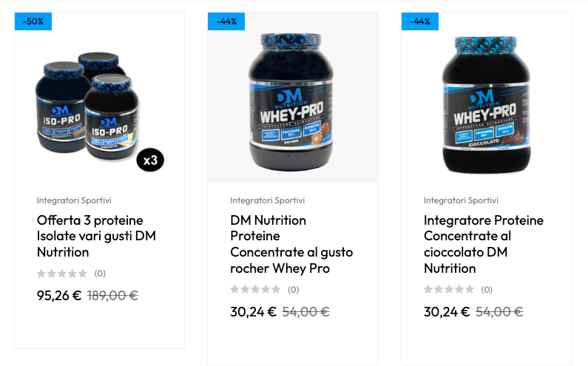
Task: Click the x3 bundle badge icon
Action: [150, 160]
